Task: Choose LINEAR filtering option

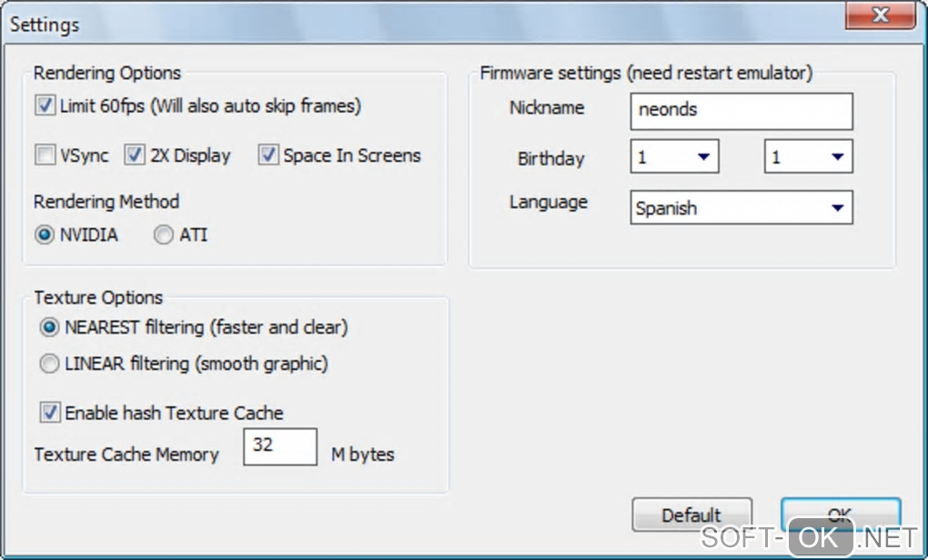Action: tap(50, 365)
